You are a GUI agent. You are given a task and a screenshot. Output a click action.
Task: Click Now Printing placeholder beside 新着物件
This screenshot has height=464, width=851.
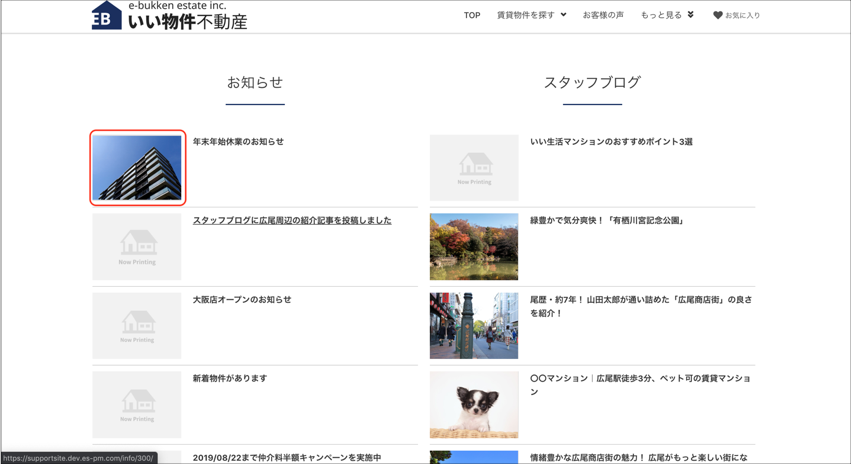[x=137, y=405]
